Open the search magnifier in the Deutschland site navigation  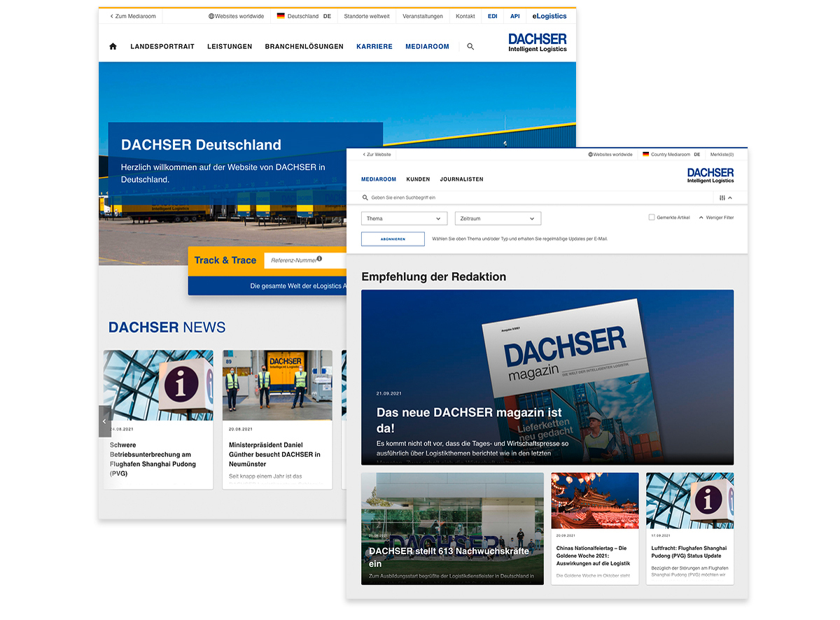[x=470, y=47]
